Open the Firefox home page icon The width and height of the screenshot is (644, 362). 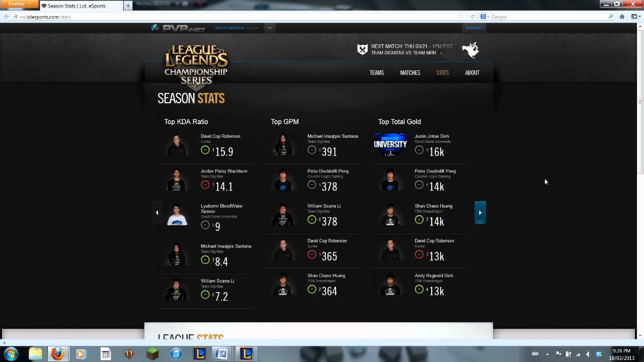point(622,17)
